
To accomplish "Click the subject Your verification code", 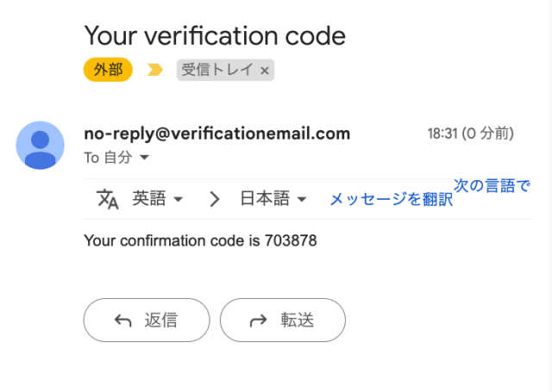I will (x=215, y=35).
